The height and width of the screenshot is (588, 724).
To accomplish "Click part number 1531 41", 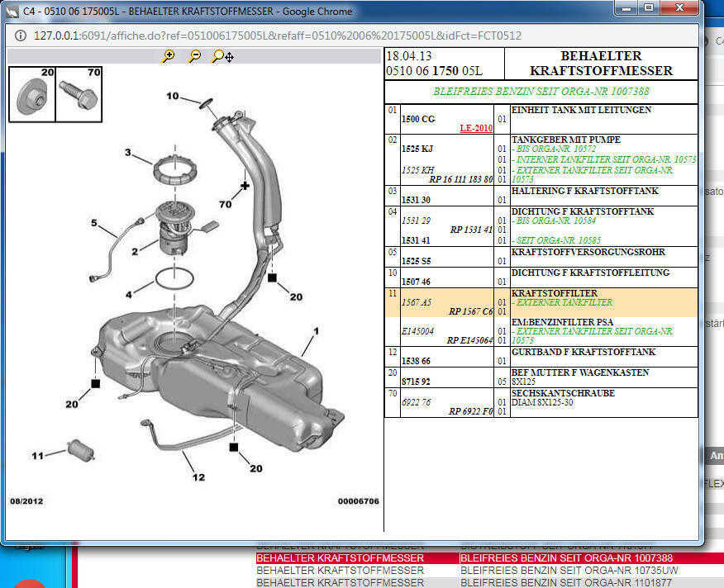I will (x=416, y=240).
